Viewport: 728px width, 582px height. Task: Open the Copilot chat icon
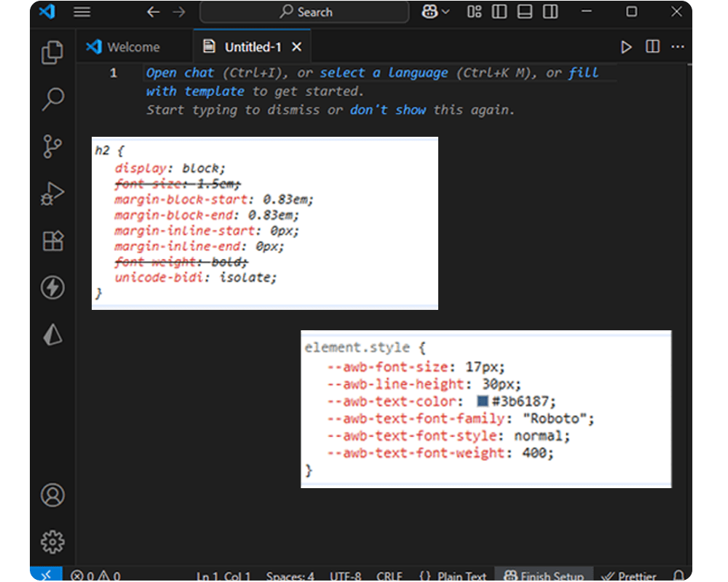point(430,11)
